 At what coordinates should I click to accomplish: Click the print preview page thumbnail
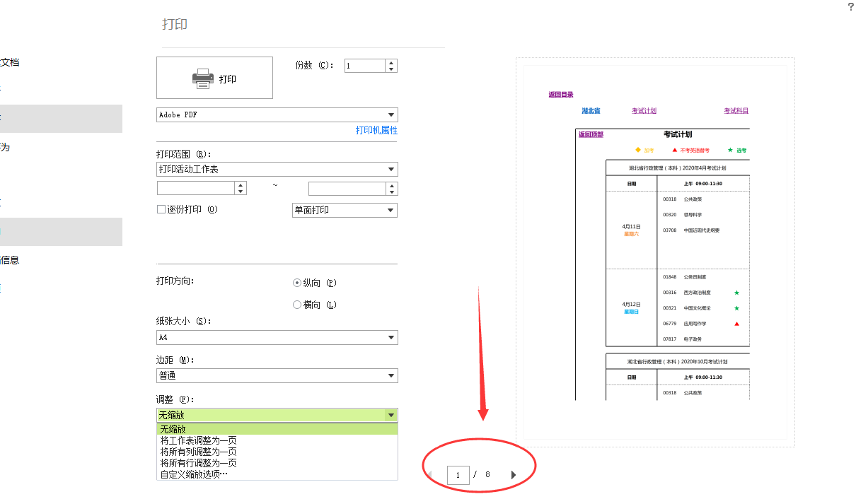click(655, 252)
